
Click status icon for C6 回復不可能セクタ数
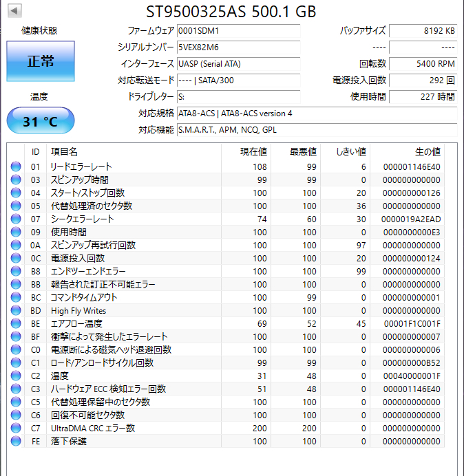(x=16, y=415)
